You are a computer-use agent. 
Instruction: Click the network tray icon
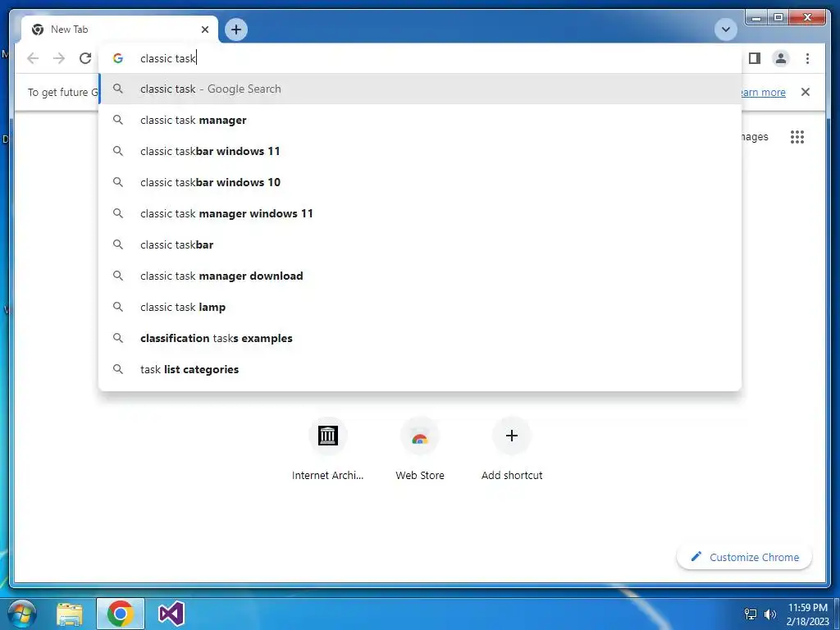pyautogui.click(x=751, y=614)
